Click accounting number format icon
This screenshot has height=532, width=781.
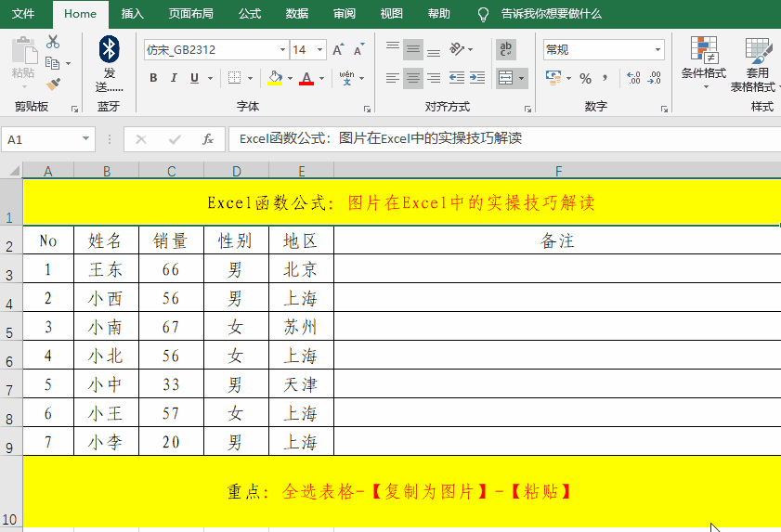click(553, 78)
